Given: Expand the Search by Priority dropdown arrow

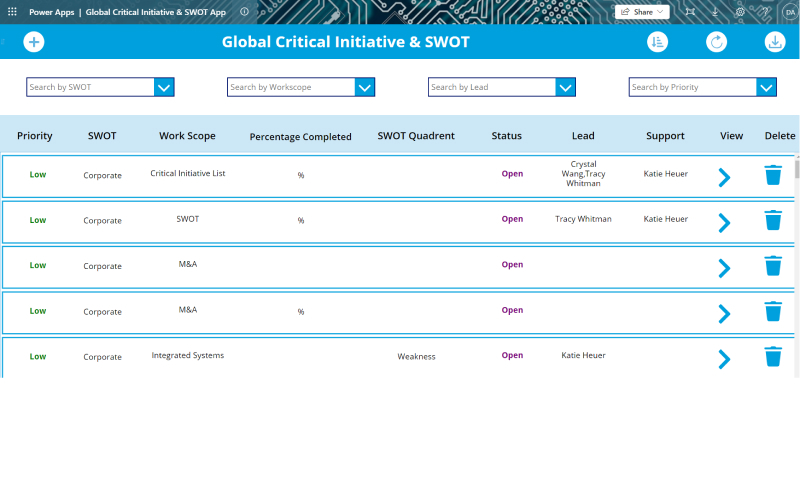Looking at the screenshot, I should [x=766, y=87].
